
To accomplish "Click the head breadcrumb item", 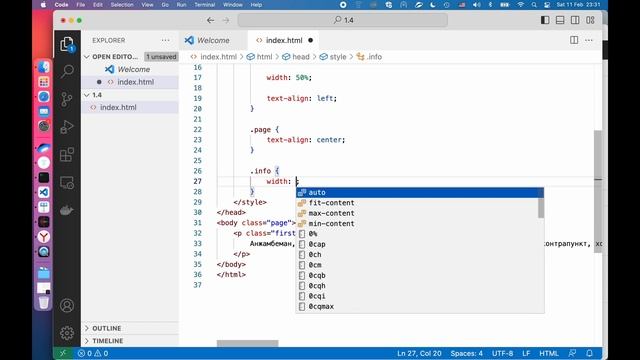I will click(296, 57).
